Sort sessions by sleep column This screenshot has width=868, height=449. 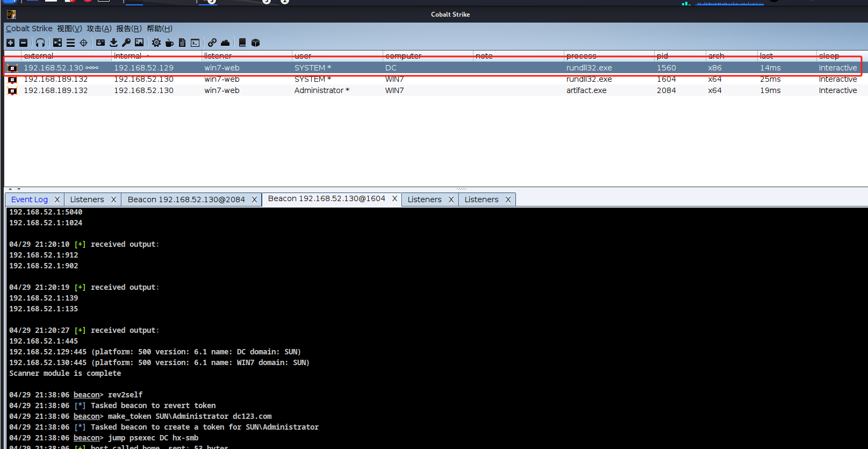842,56
